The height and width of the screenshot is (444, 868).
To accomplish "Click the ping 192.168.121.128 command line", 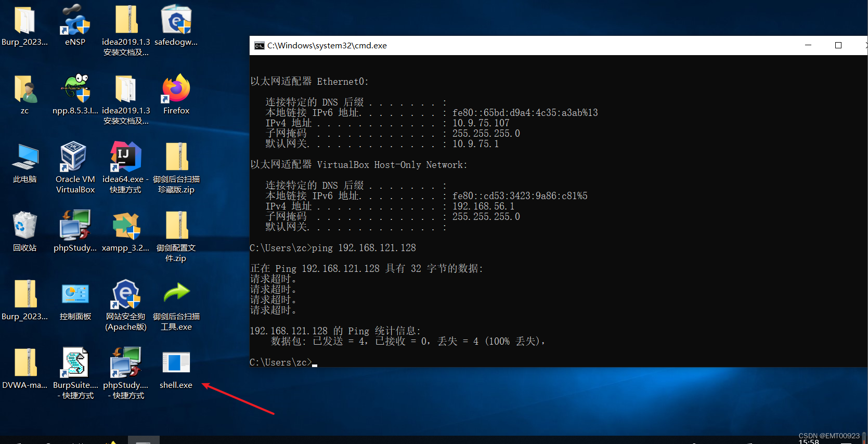I will (x=333, y=248).
